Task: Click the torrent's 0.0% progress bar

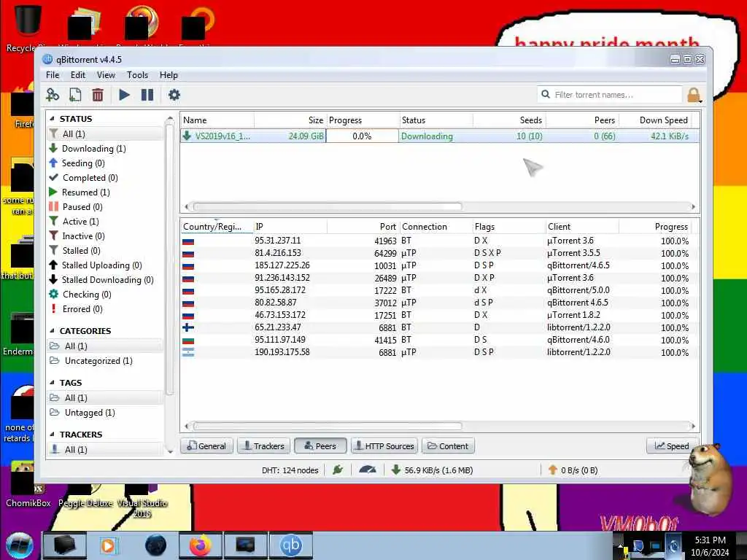Action: pos(362,136)
